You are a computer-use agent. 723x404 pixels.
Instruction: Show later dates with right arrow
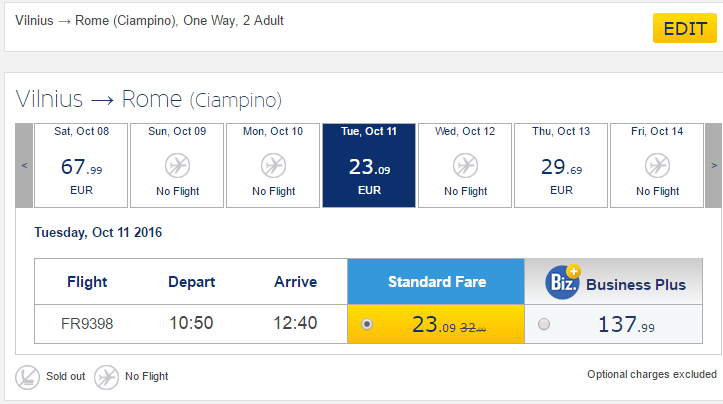(713, 165)
